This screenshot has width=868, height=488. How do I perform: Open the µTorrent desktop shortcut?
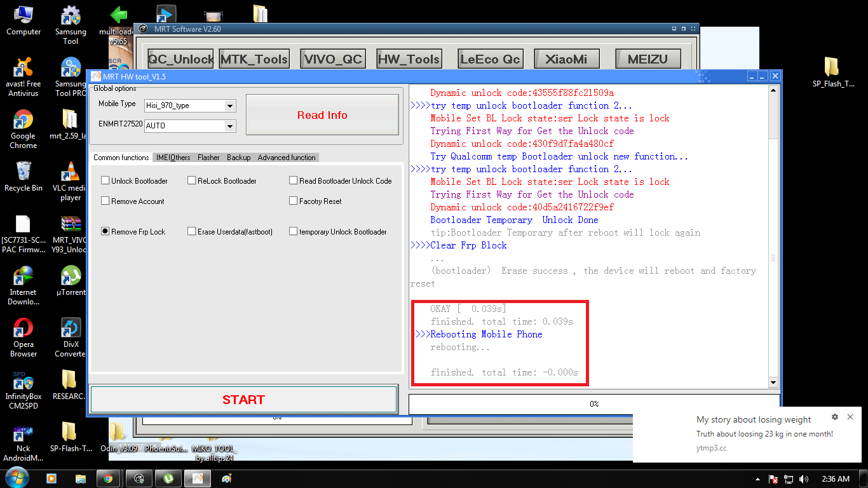(x=71, y=280)
